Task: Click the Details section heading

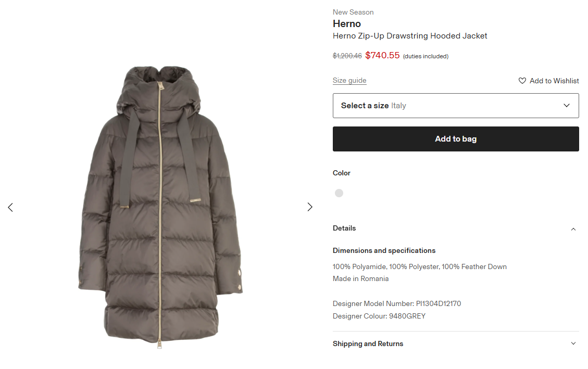Action: point(344,228)
